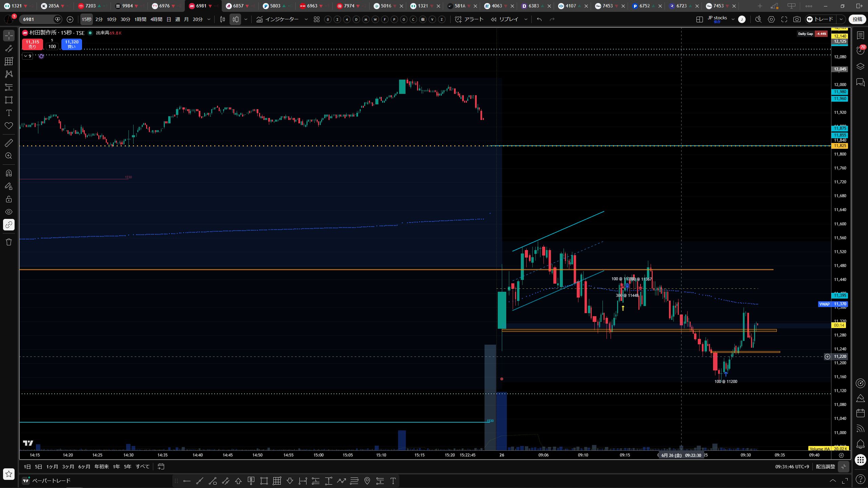The image size is (868, 488).
Task: Expand the time interval dropdown arrow
Action: [x=209, y=19]
